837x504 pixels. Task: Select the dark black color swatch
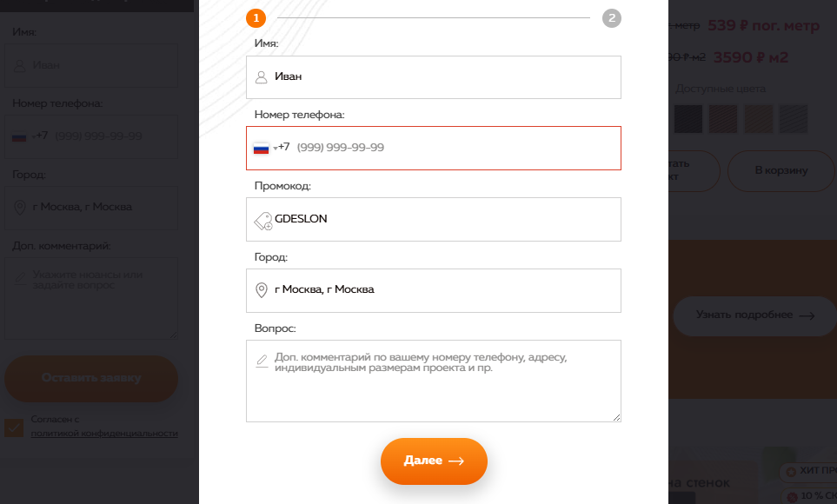coord(688,119)
